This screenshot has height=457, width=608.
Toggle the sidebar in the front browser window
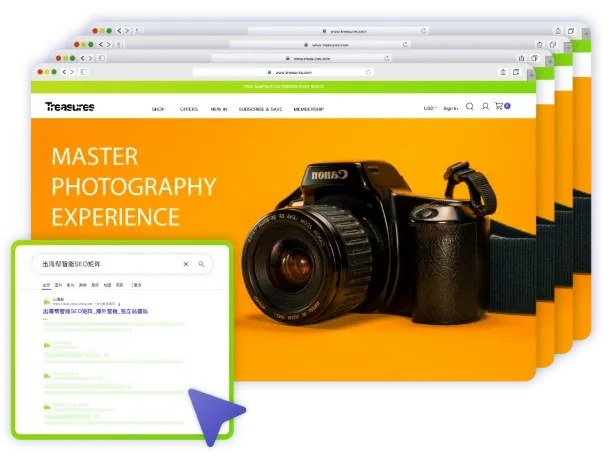[83, 72]
